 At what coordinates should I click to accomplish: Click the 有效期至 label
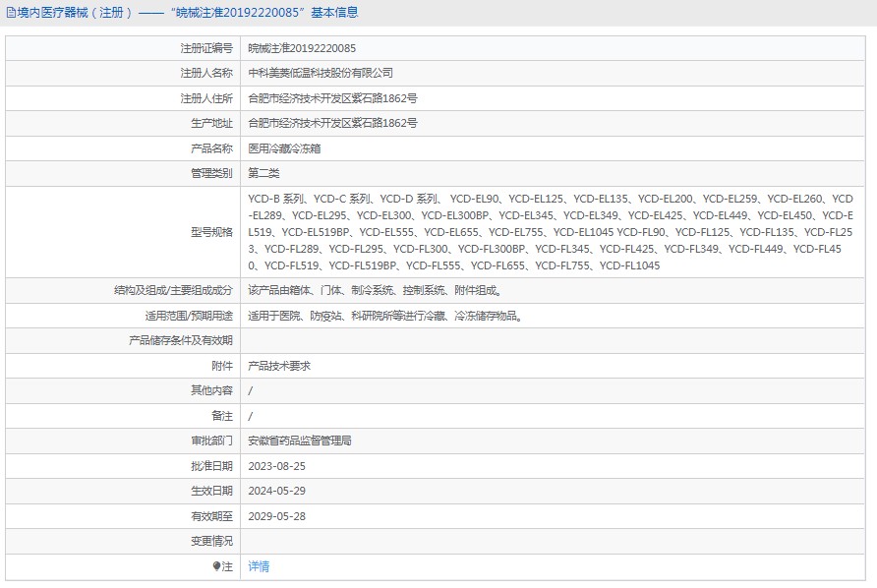[x=211, y=516]
